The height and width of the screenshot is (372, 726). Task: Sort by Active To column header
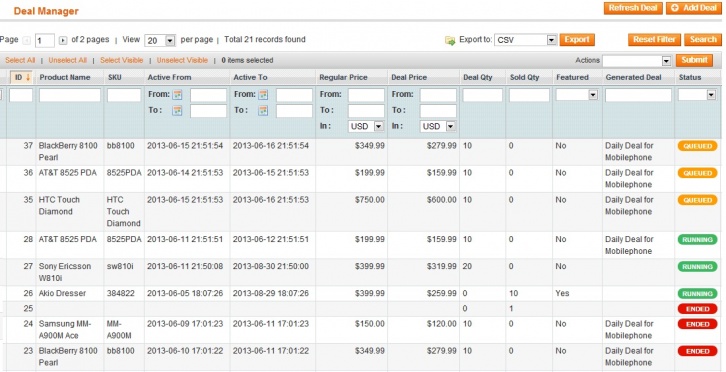point(250,77)
